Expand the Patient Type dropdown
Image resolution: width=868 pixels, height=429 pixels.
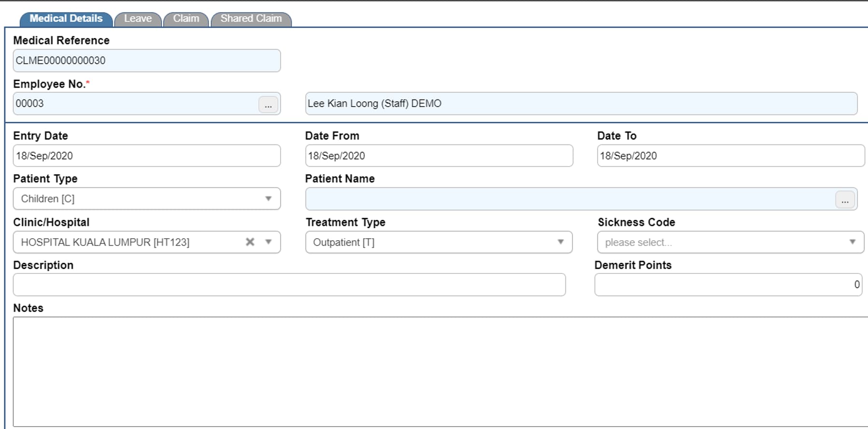coord(147,199)
